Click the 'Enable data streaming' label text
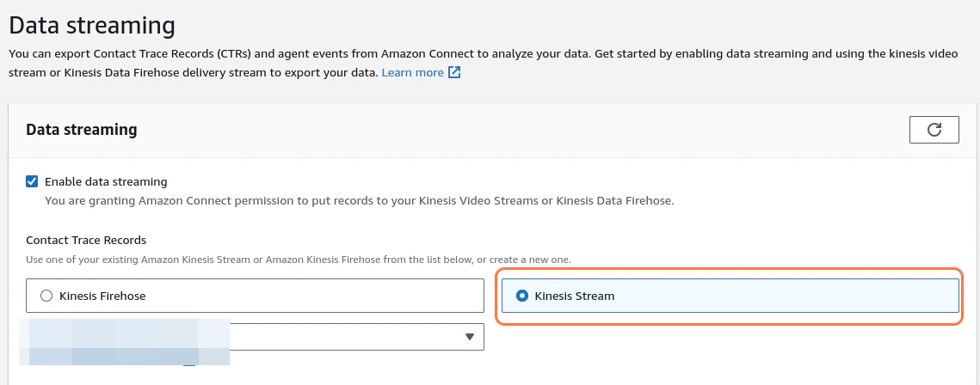 (106, 181)
